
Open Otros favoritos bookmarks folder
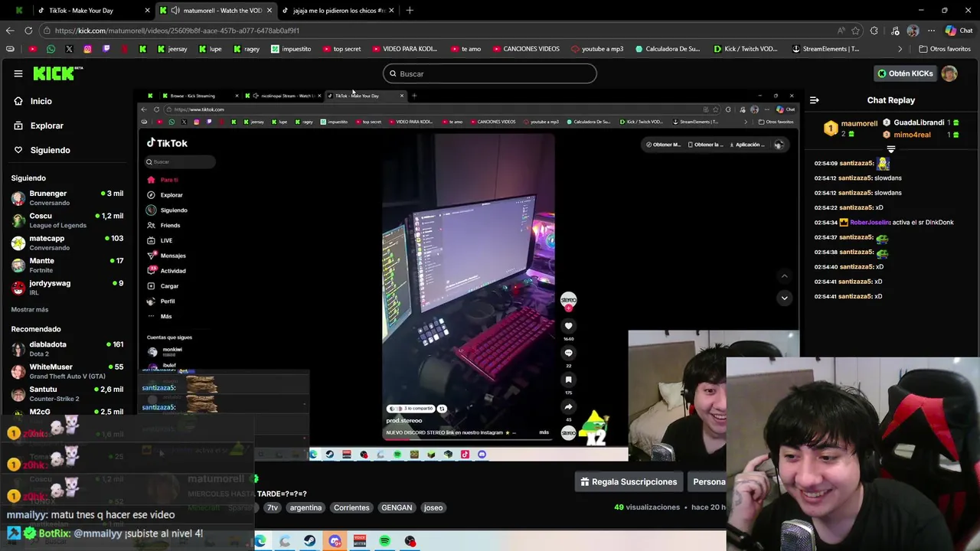pyautogui.click(x=945, y=49)
